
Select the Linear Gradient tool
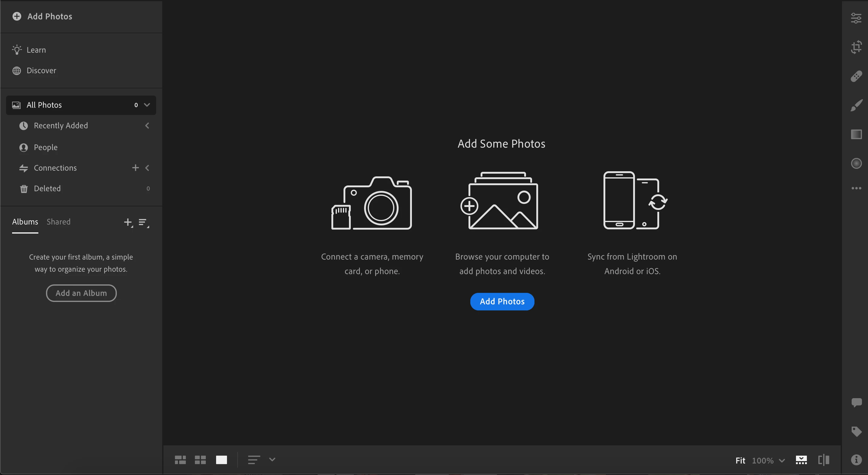856,134
